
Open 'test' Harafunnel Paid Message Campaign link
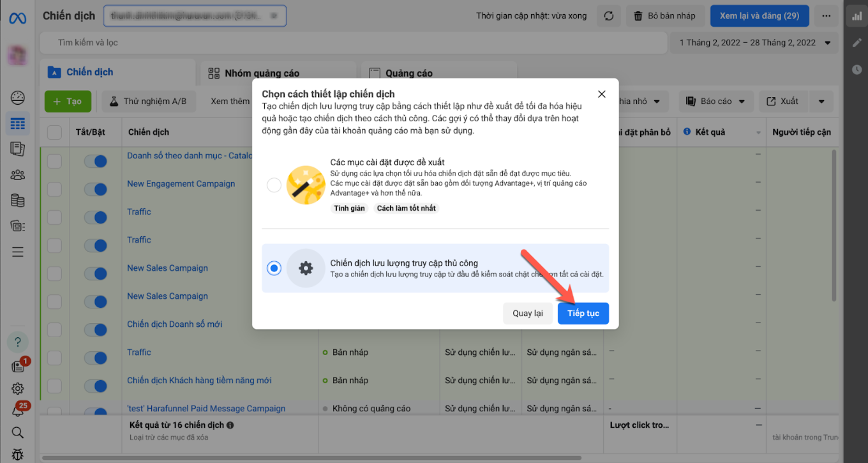(206, 409)
